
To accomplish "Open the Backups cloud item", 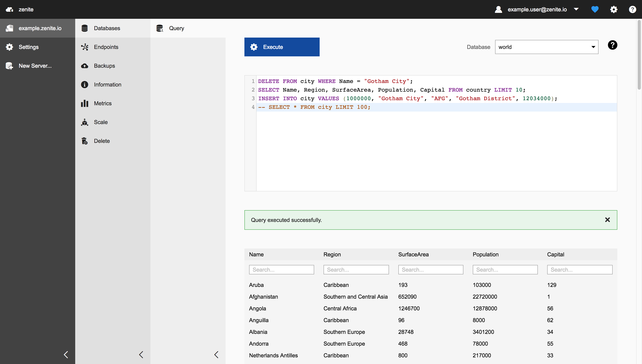I will pyautogui.click(x=104, y=66).
